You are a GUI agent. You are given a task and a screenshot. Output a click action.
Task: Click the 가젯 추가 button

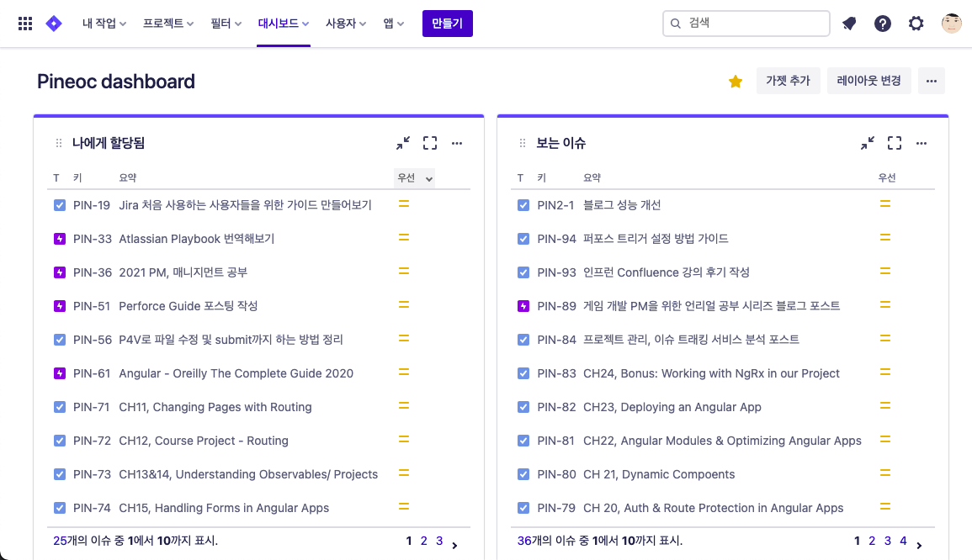pos(788,82)
